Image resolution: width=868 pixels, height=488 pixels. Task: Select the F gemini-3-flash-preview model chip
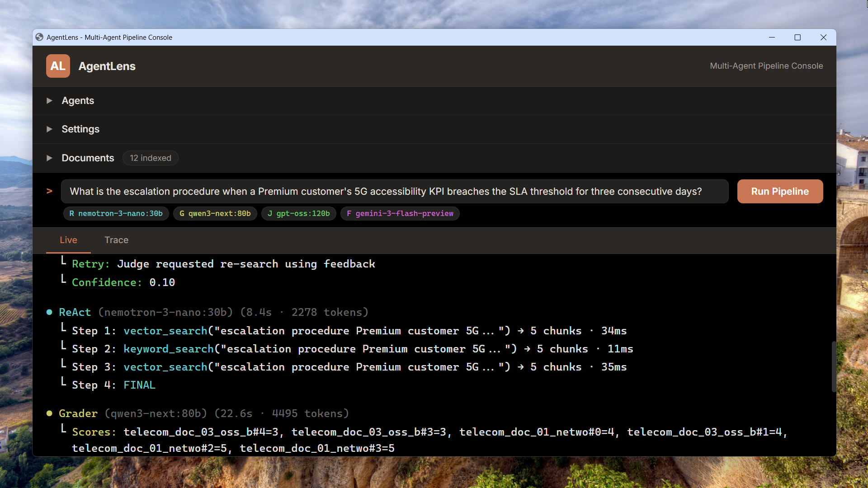pyautogui.click(x=400, y=214)
